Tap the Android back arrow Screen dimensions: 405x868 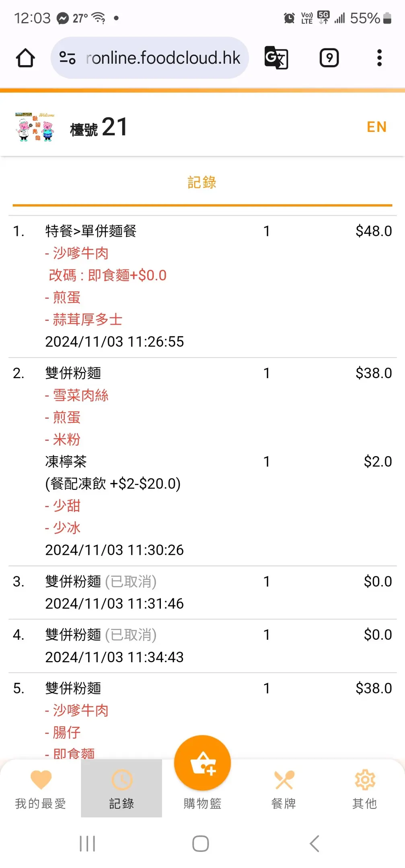(315, 843)
